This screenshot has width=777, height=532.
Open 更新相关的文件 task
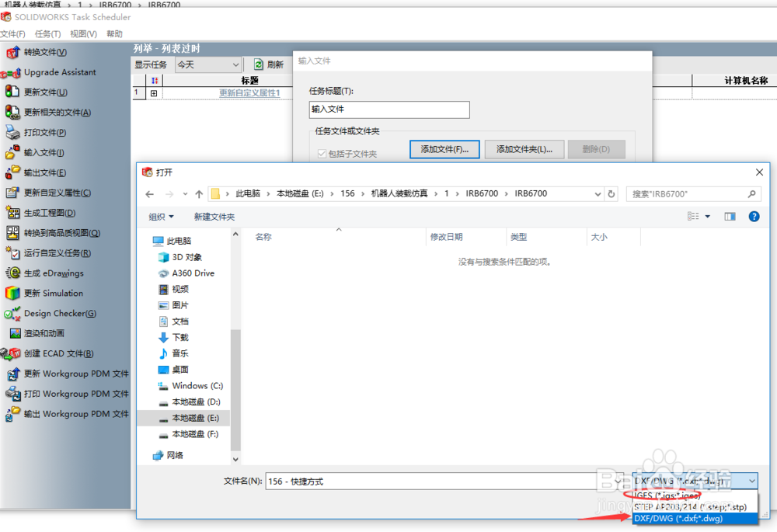coord(57,113)
